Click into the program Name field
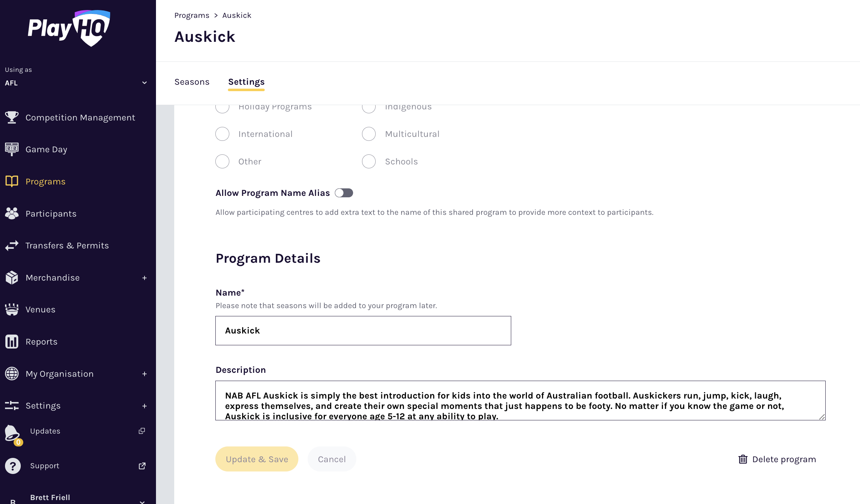The width and height of the screenshot is (860, 504). click(363, 331)
